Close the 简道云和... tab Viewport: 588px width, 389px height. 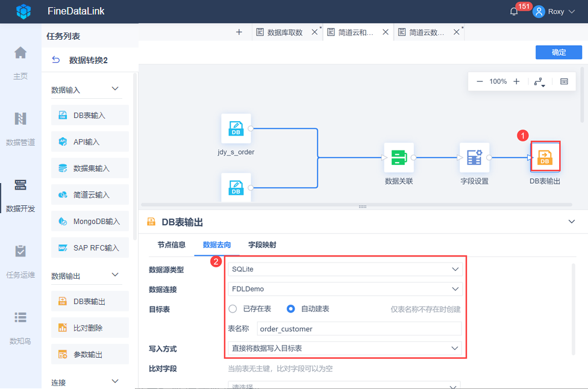(386, 33)
